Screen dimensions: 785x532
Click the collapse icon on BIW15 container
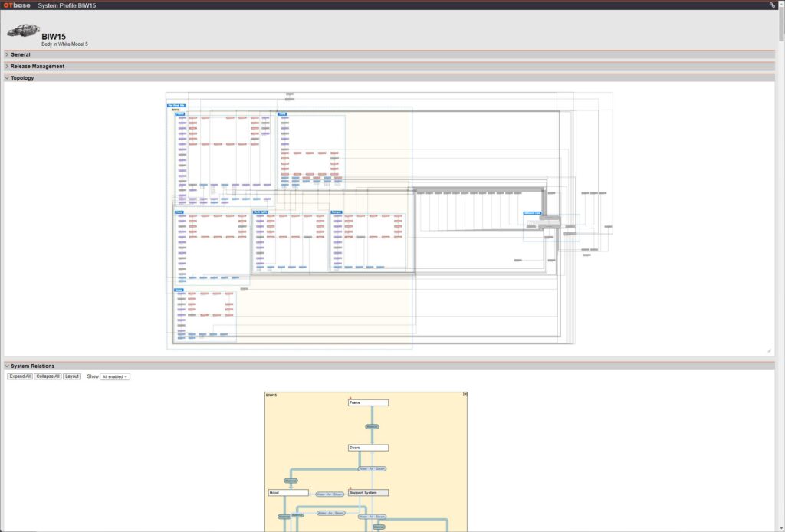tap(464, 394)
